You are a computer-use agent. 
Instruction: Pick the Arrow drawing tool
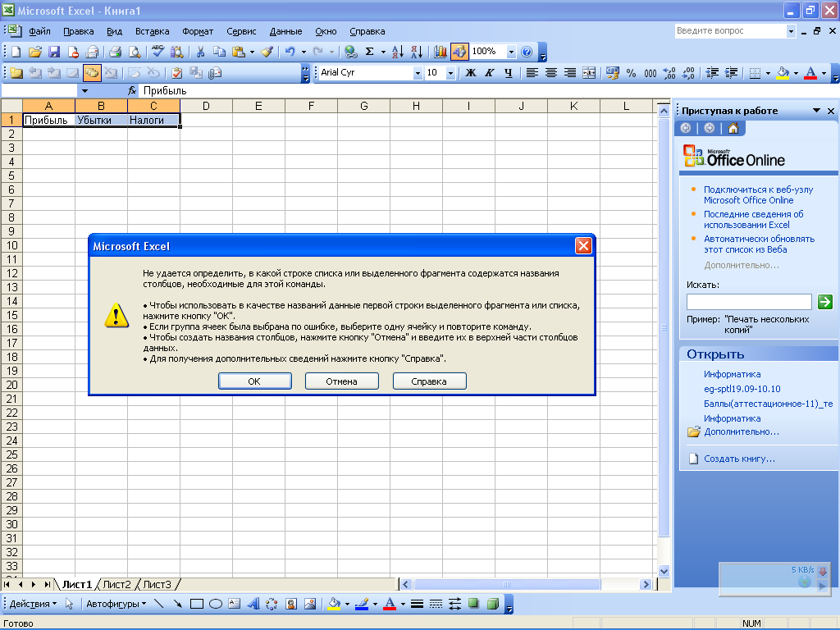coord(177,604)
